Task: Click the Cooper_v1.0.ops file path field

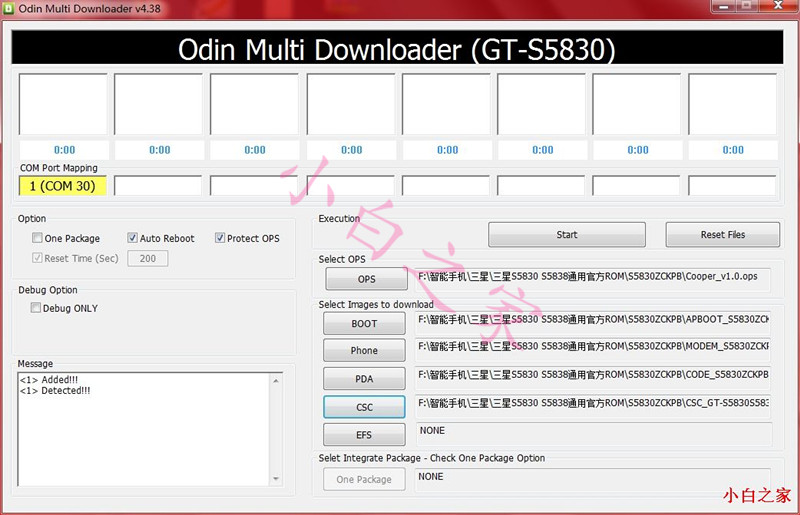Action: tap(592, 279)
